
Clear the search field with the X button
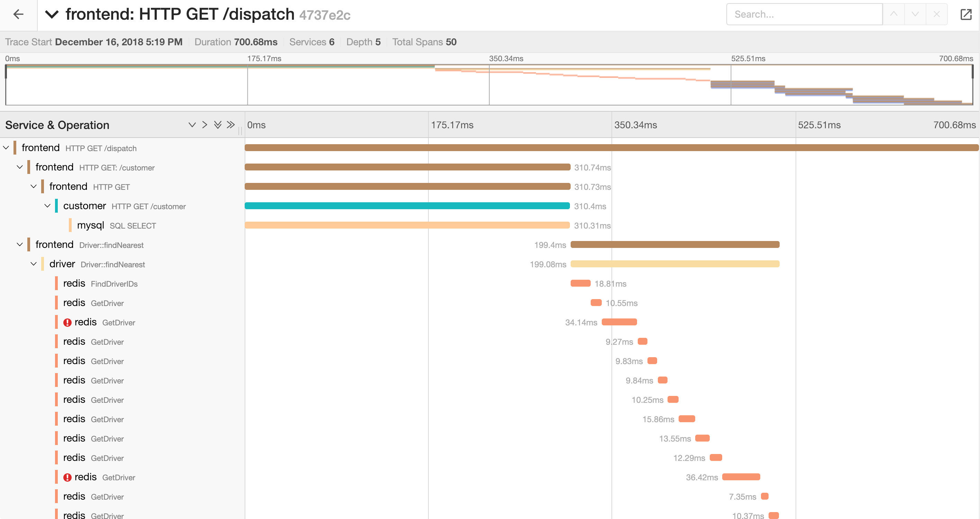936,14
